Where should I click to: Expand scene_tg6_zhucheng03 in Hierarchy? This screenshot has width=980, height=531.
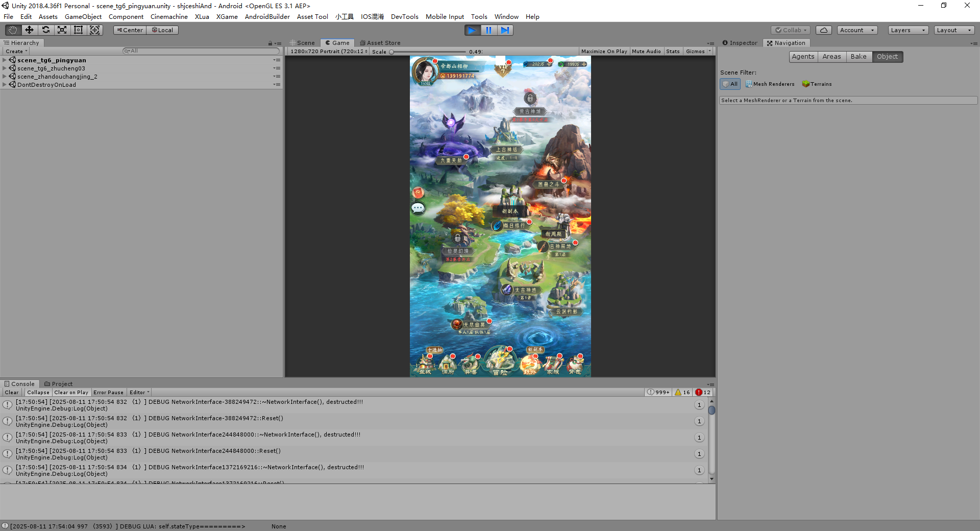(x=5, y=68)
